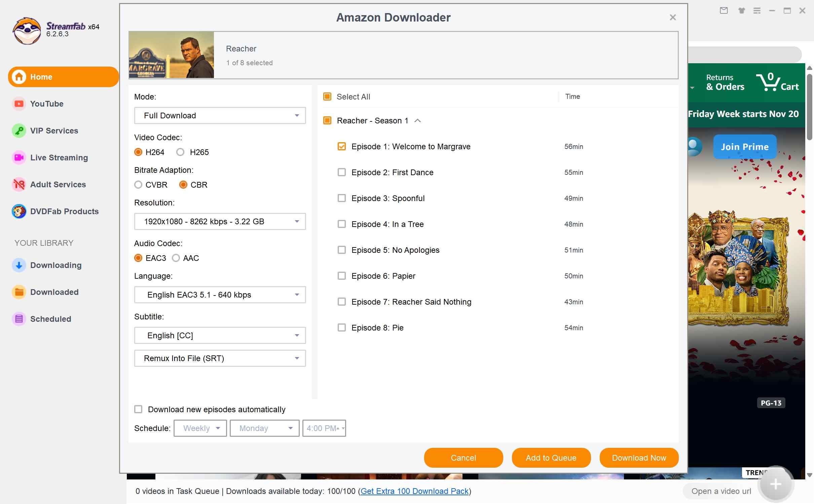Viewport: 814px width, 504px height.
Task: Open DVDFab Products from the sidebar
Action: coord(64,211)
